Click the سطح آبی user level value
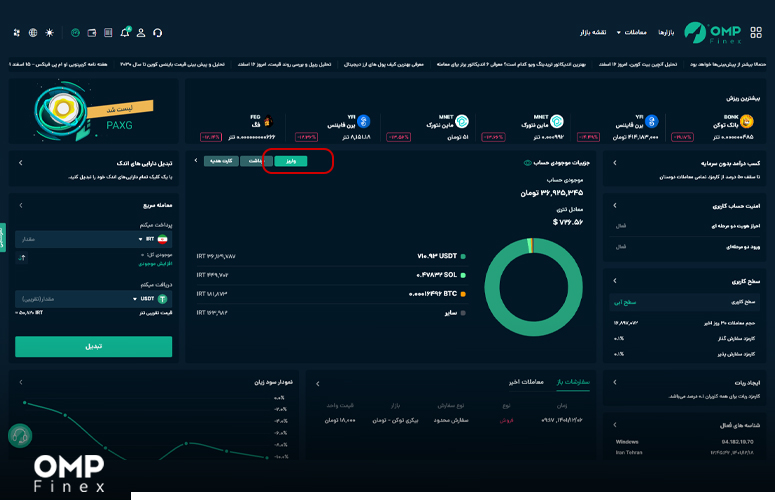The height and width of the screenshot is (500, 775). point(625,302)
